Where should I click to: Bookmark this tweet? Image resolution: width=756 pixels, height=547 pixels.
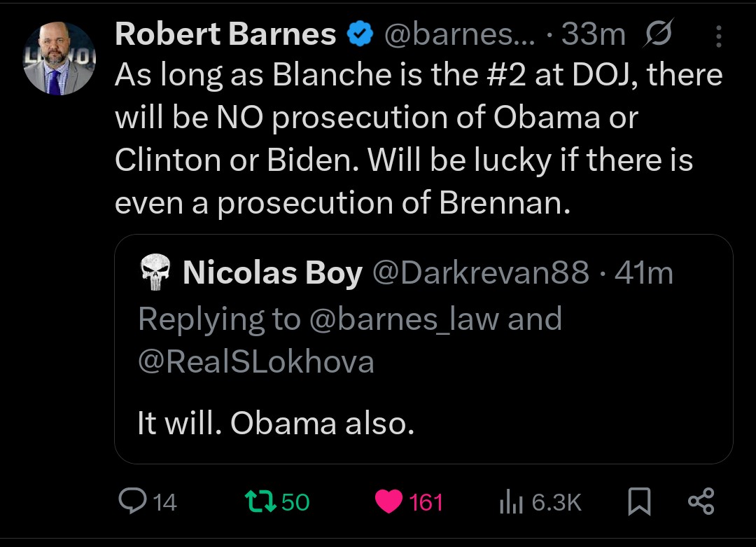[638, 501]
